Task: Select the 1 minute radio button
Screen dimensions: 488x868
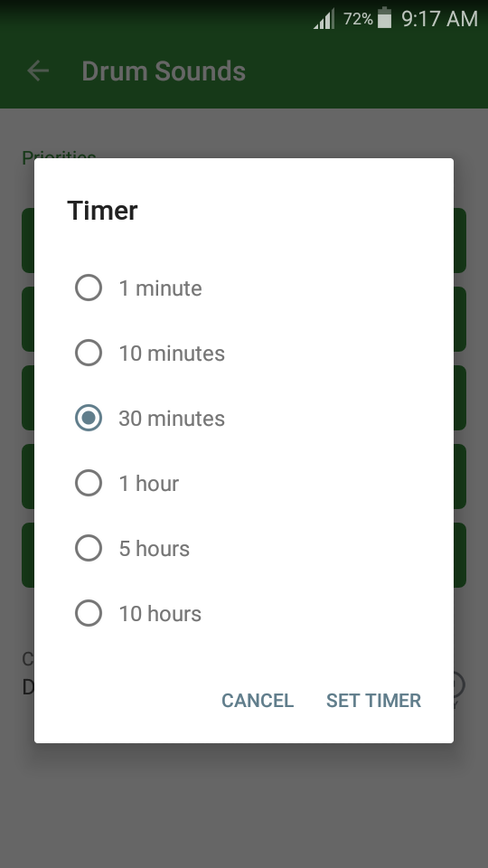Action: coord(89,288)
